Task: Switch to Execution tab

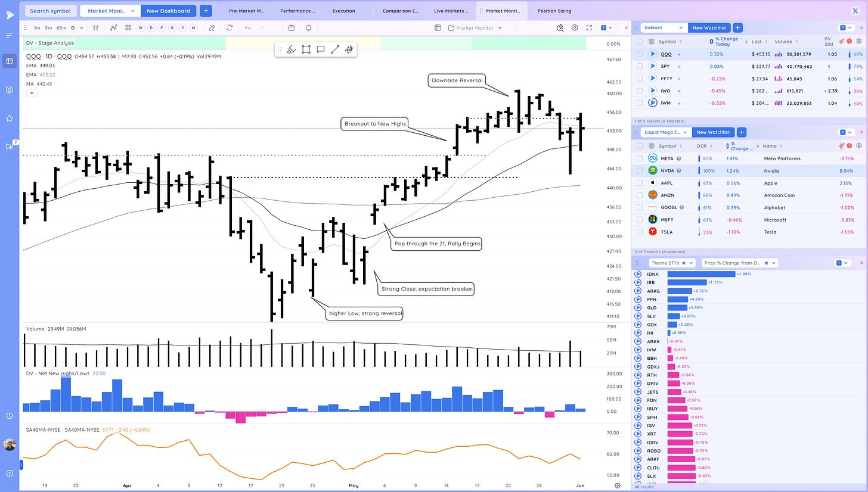Action: tap(344, 11)
